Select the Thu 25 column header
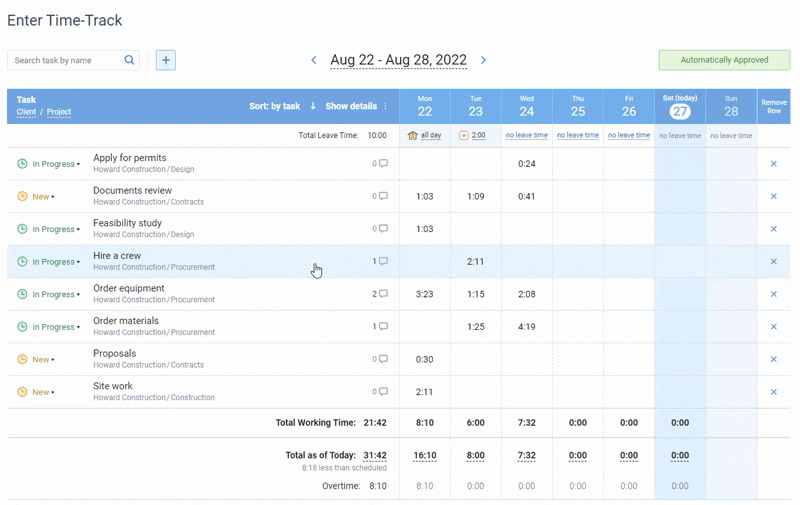Image resolution: width=800 pixels, height=505 pixels. pos(578,107)
